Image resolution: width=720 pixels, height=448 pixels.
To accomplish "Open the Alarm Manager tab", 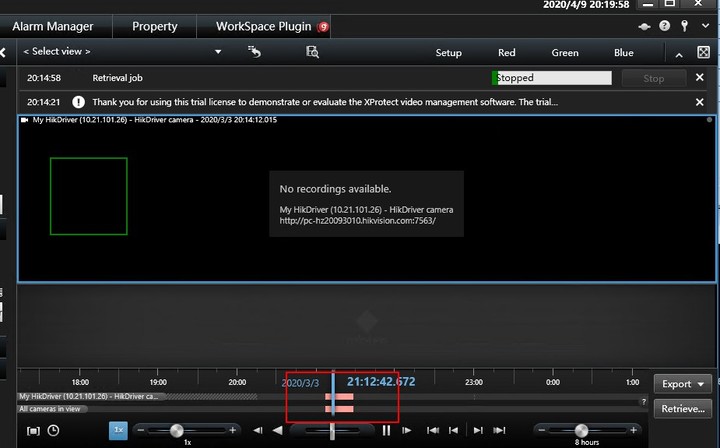I will tap(53, 26).
